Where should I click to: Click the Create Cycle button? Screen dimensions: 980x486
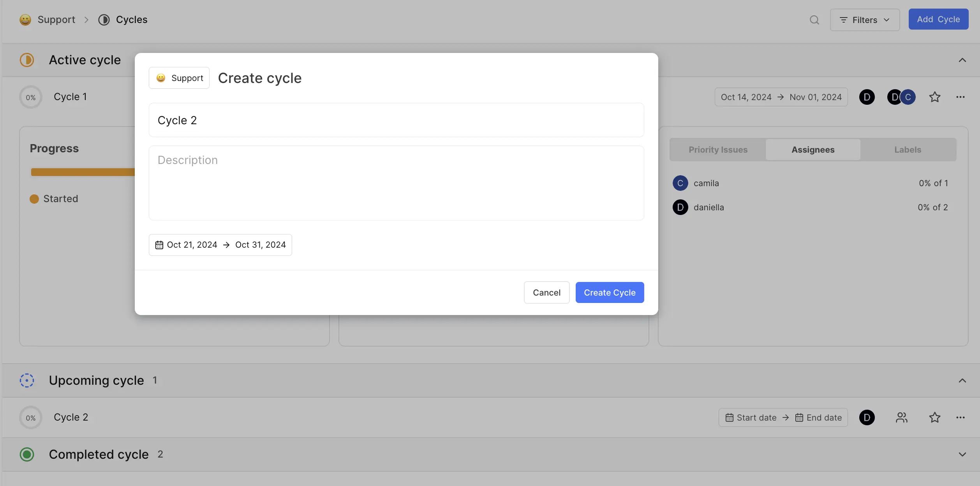pyautogui.click(x=609, y=292)
